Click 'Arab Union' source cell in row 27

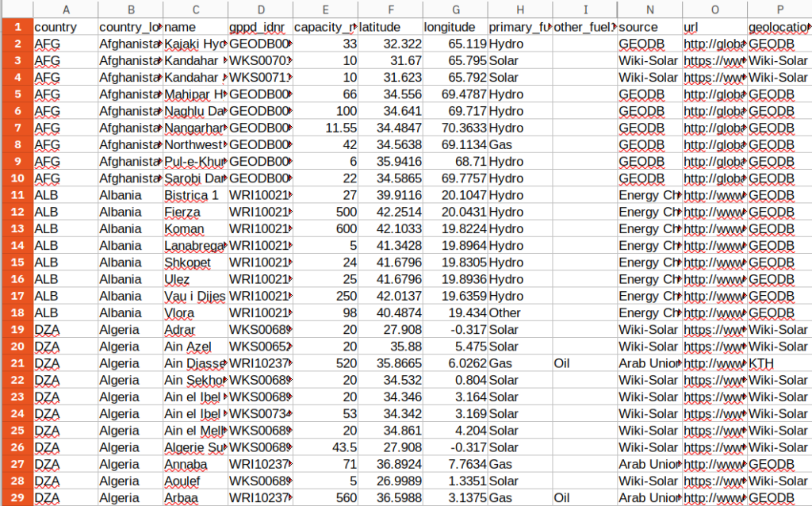[x=650, y=464]
